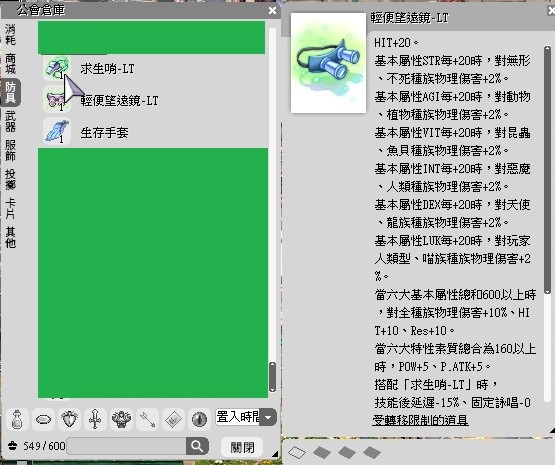Select the card filter icon
The width and height of the screenshot is (555, 465).
coord(173,419)
